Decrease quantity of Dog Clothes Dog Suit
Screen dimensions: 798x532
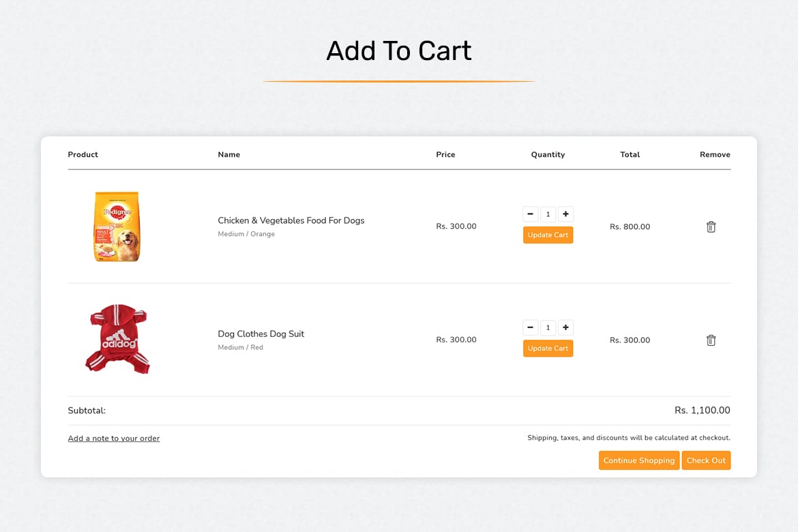(x=531, y=327)
